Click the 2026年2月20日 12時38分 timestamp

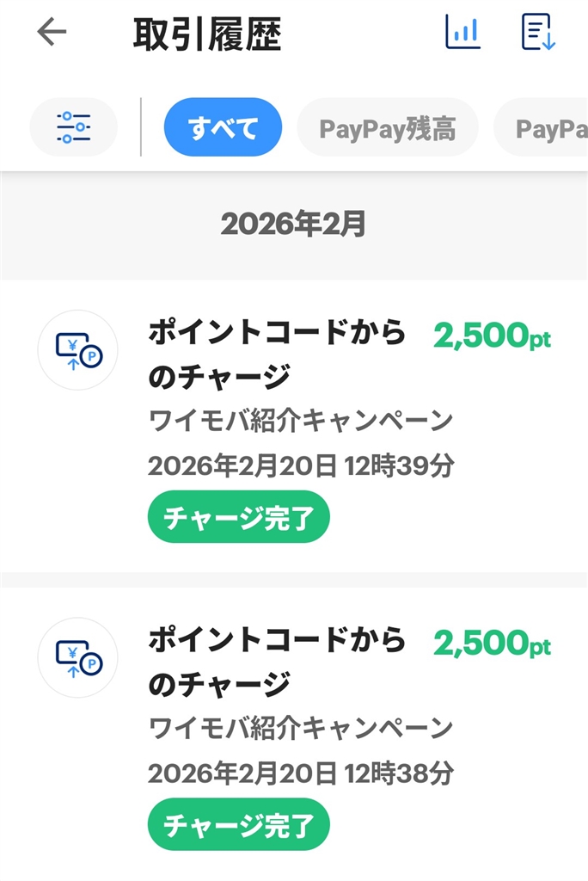coord(301,773)
